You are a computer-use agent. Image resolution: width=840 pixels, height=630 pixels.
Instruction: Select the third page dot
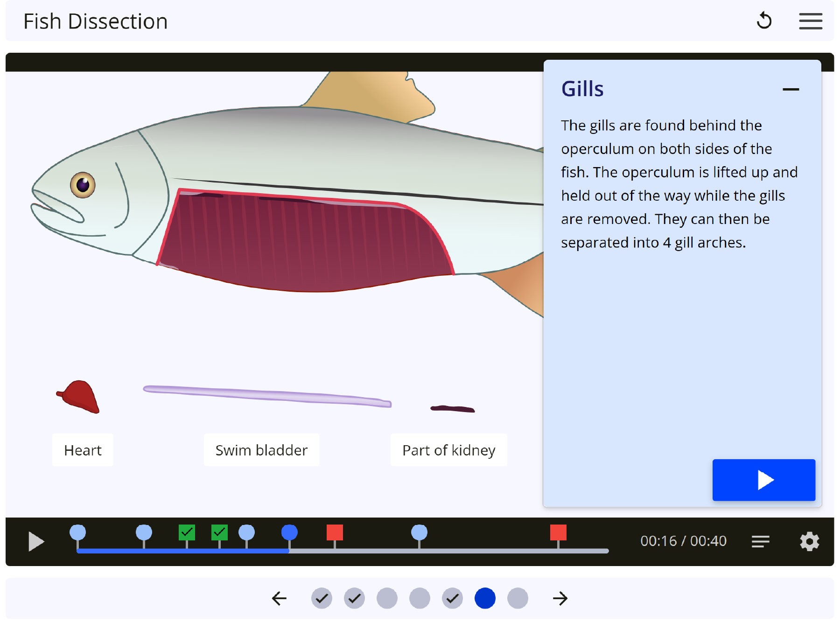[387, 598]
